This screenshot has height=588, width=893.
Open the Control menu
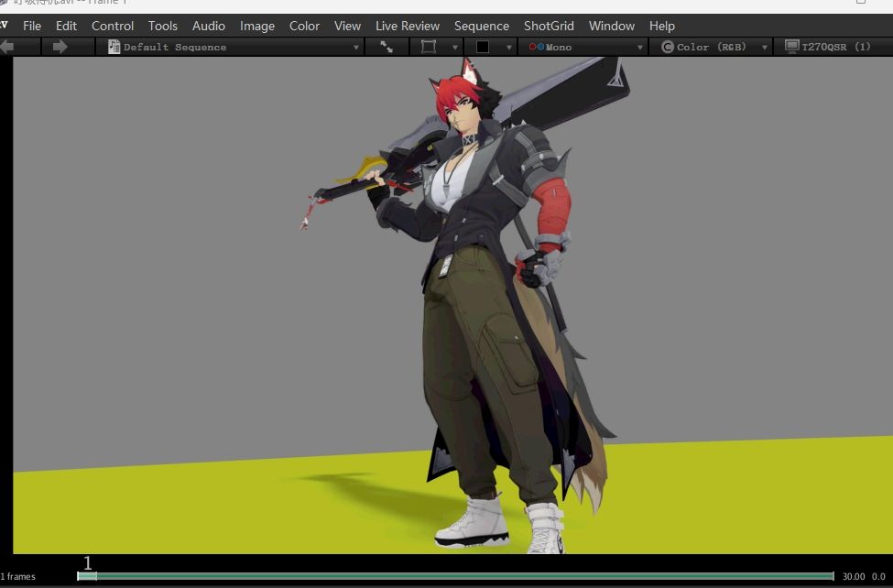112,27
